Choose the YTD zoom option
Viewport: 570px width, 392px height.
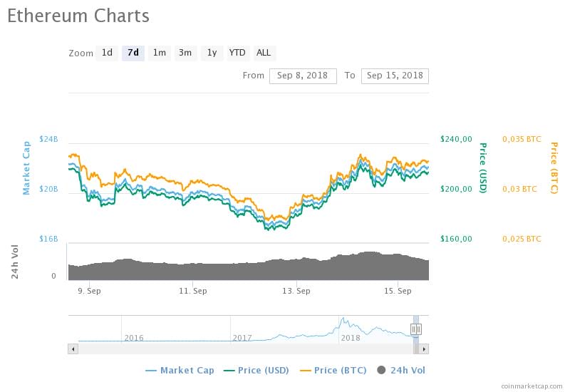click(x=237, y=53)
